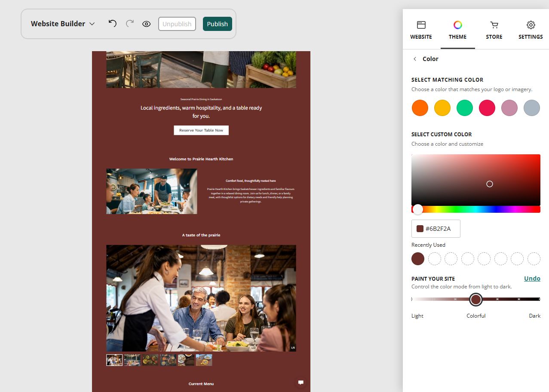The height and width of the screenshot is (392, 549).
Task: Click the undo arrow icon in toolbar
Action: [x=113, y=24]
